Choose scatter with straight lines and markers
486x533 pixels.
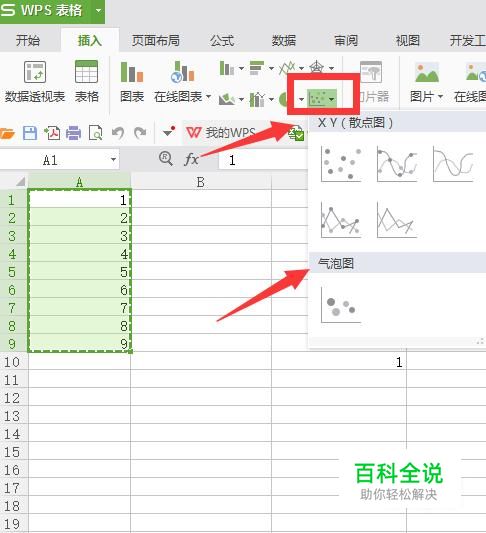[341, 220]
